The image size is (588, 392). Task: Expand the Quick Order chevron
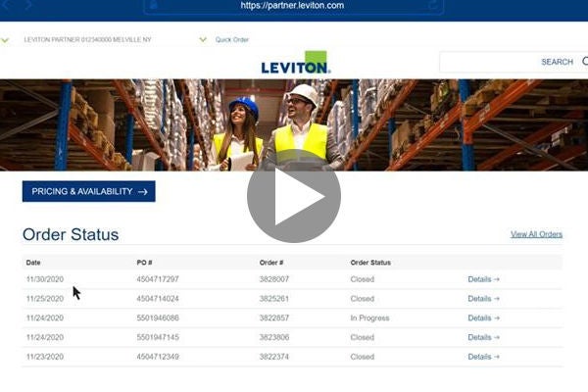pos(203,40)
